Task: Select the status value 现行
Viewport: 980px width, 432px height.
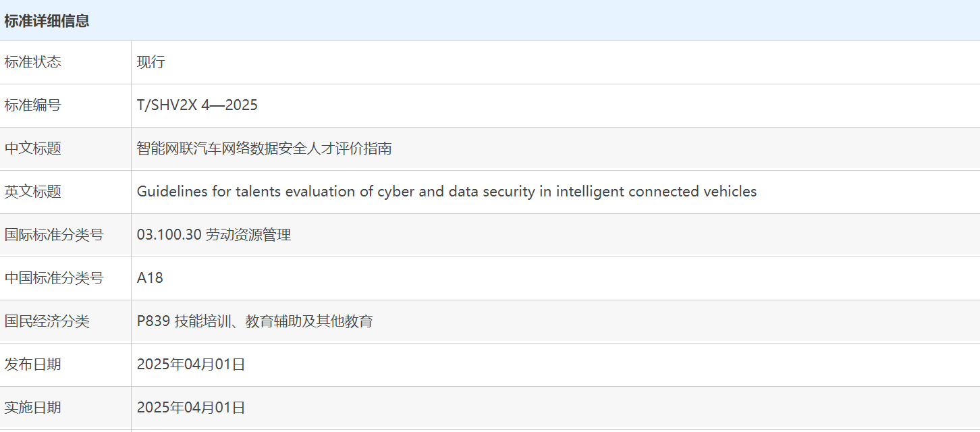Action: [x=151, y=62]
